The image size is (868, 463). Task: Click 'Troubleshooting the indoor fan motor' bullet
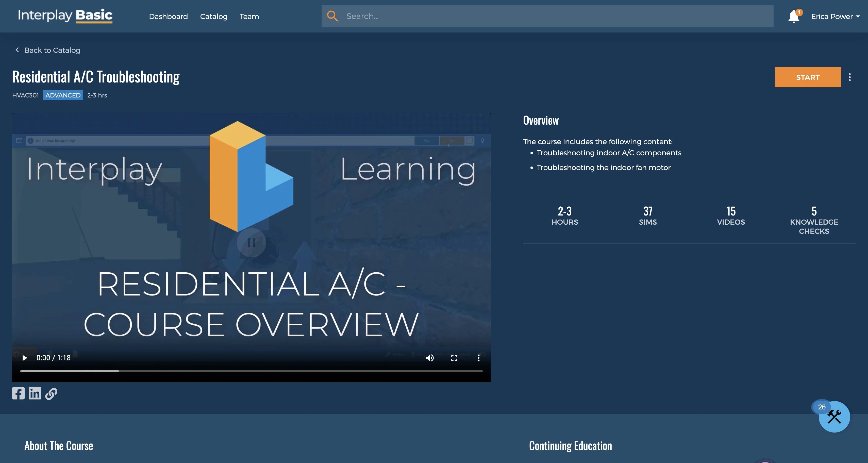pos(604,168)
